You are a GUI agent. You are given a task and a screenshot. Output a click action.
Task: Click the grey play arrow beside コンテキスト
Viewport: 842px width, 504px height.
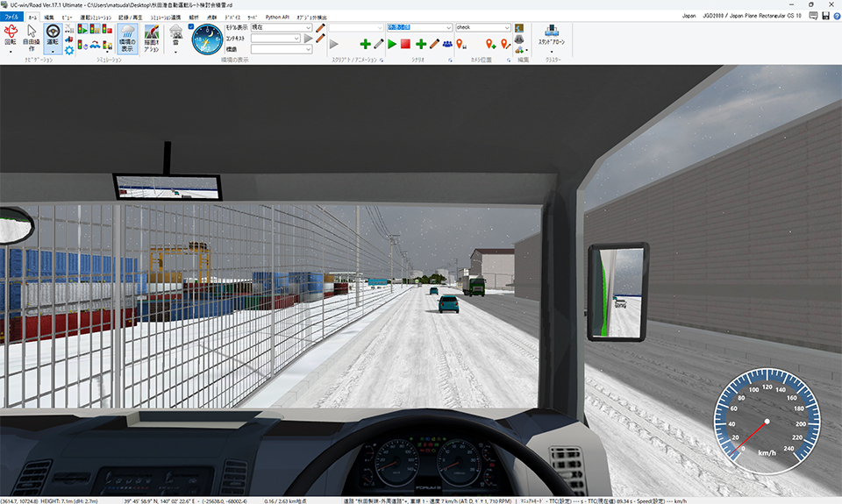[308, 39]
